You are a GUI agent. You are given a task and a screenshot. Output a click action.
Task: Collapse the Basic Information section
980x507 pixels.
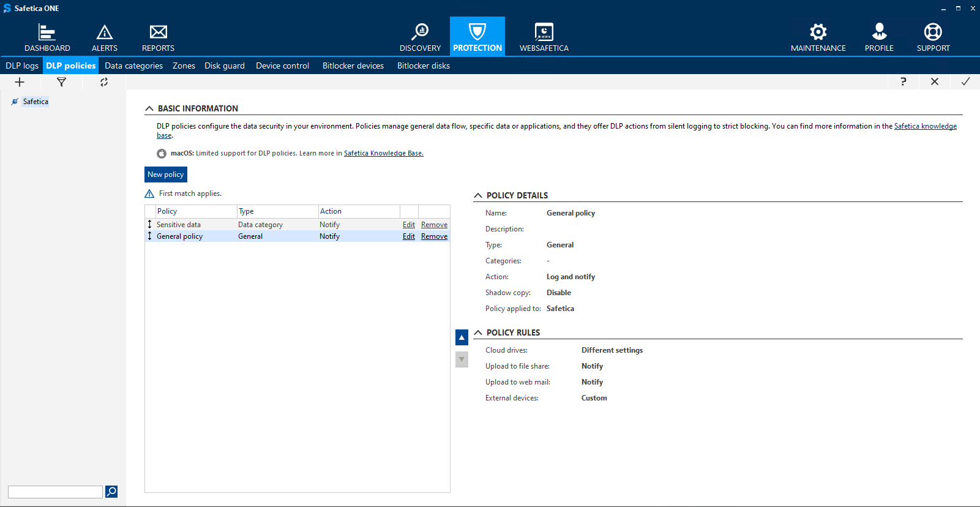[x=149, y=108]
